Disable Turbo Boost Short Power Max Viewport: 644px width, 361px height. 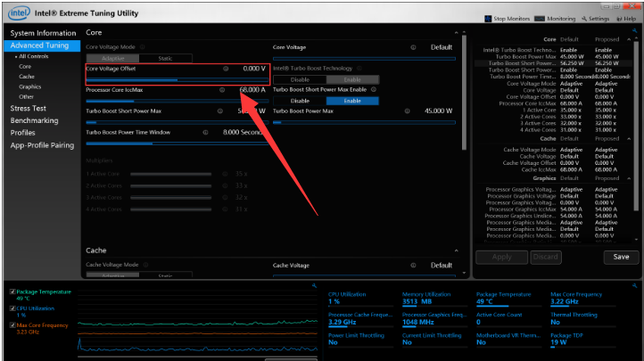click(x=300, y=101)
